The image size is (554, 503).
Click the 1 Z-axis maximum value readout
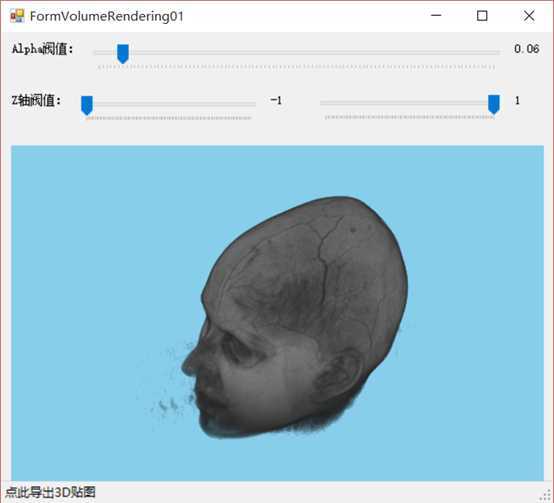coord(517,101)
